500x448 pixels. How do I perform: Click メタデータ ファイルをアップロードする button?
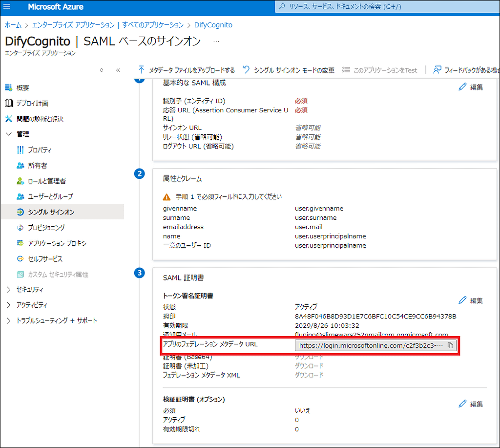point(187,70)
